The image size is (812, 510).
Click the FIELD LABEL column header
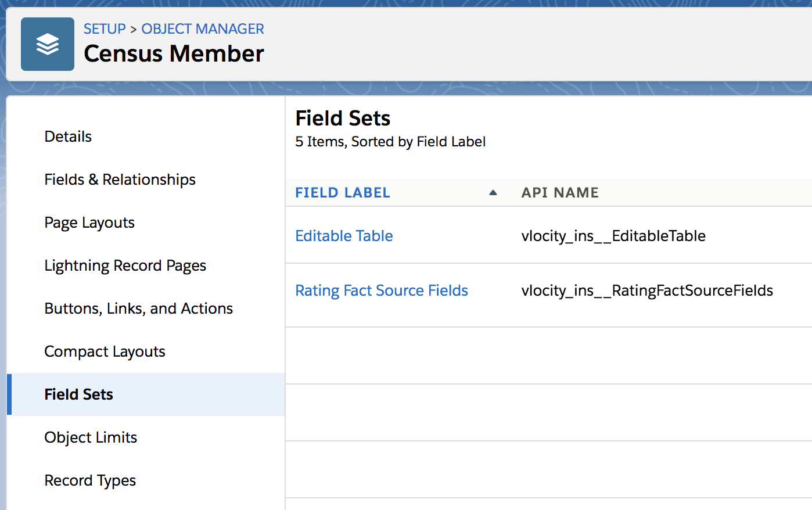(342, 192)
